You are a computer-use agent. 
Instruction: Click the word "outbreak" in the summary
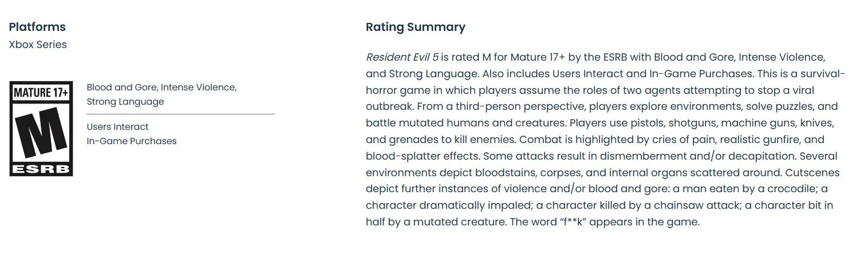389,107
